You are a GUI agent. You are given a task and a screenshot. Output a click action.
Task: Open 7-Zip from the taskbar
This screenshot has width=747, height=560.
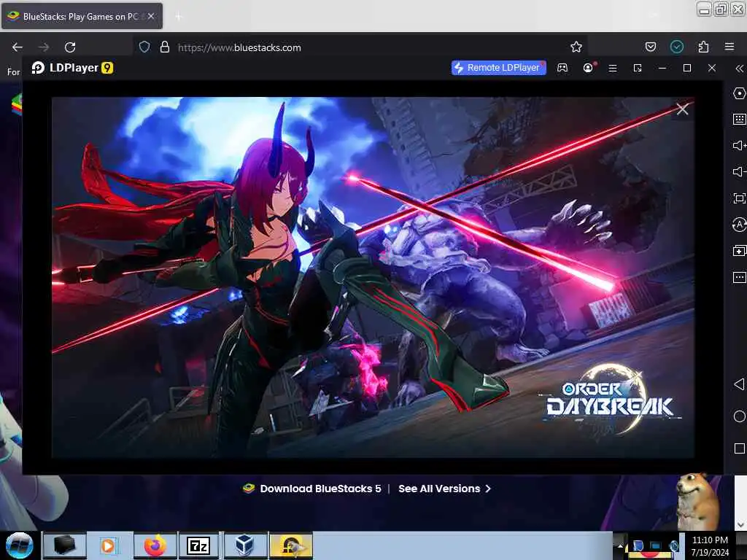199,545
